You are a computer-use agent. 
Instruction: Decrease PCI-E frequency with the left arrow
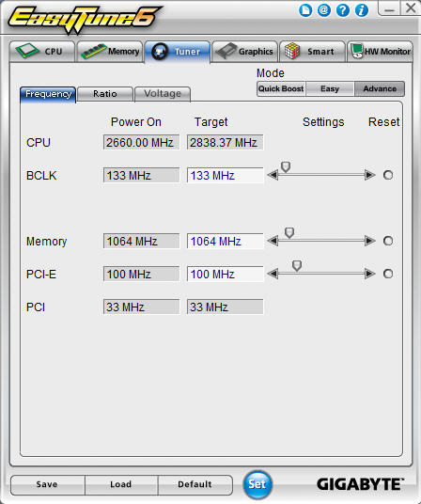(273, 274)
